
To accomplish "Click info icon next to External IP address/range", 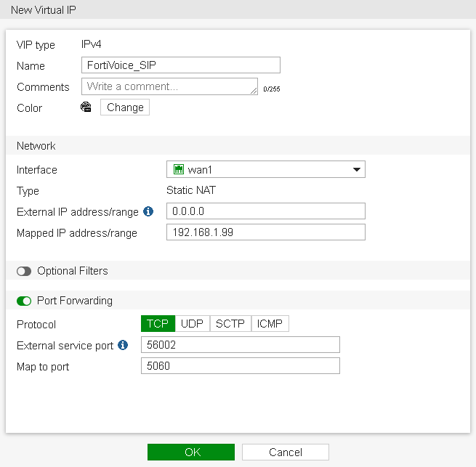I will click(x=148, y=211).
